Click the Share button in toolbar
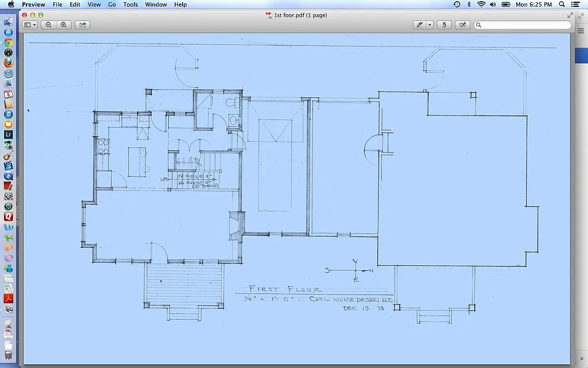 pyautogui.click(x=83, y=25)
